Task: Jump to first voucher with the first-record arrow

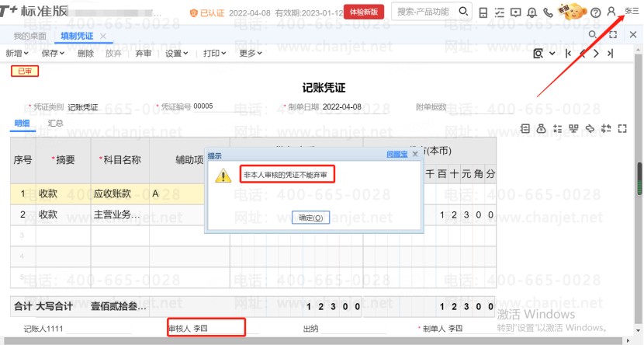Action: click(569, 54)
